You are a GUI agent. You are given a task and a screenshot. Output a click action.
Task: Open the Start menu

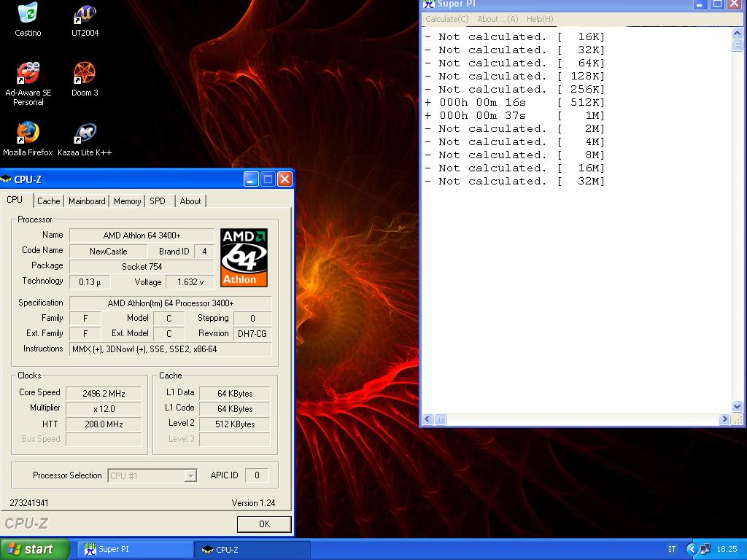(x=35, y=549)
